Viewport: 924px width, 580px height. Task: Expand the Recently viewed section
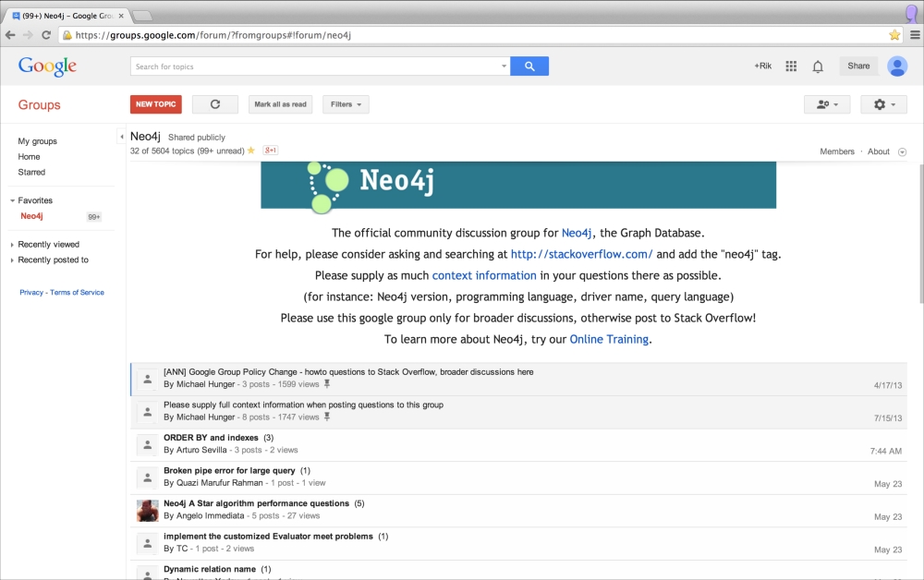(12, 245)
